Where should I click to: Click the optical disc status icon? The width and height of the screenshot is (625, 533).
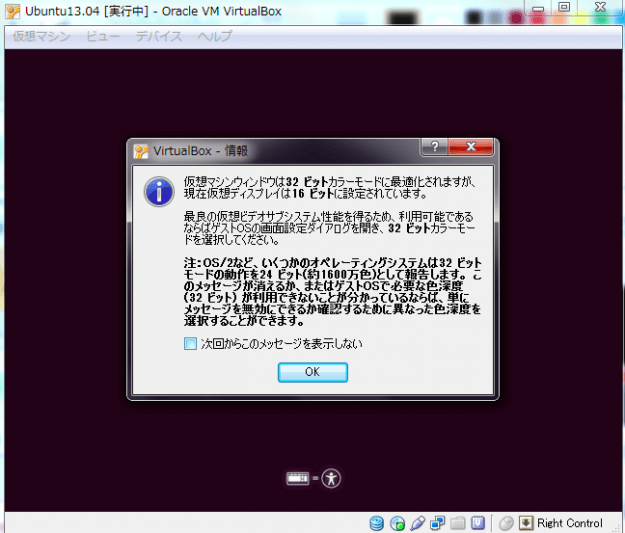tap(397, 523)
